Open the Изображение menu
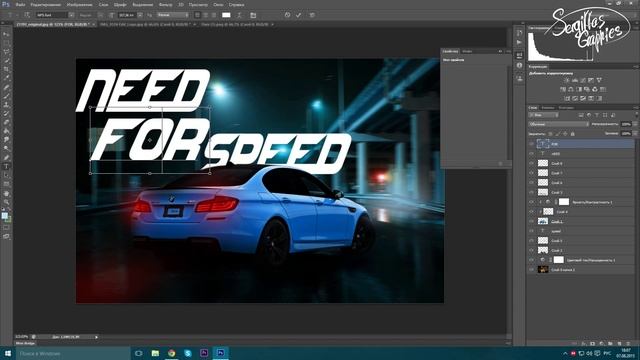This screenshot has width=640, height=360. [80, 5]
